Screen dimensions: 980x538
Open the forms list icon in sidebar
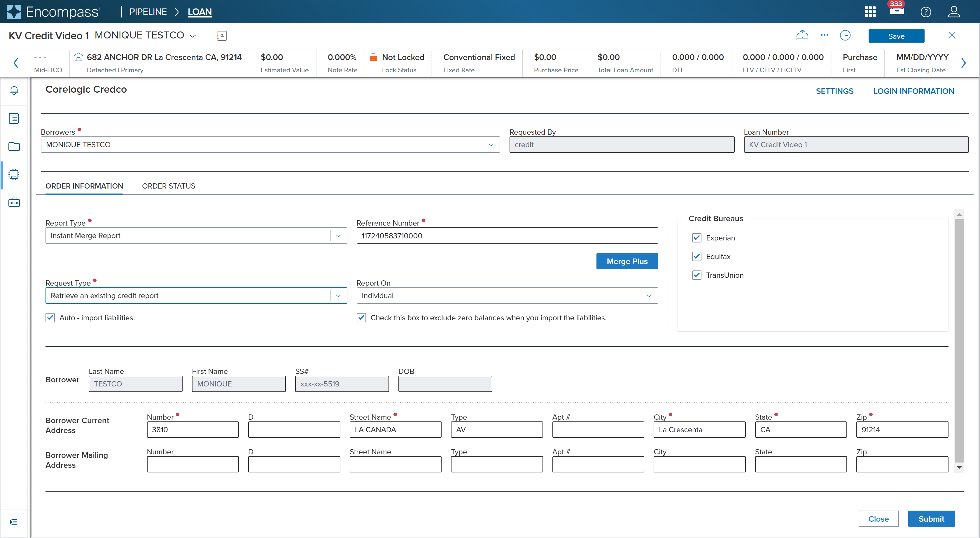(14, 118)
